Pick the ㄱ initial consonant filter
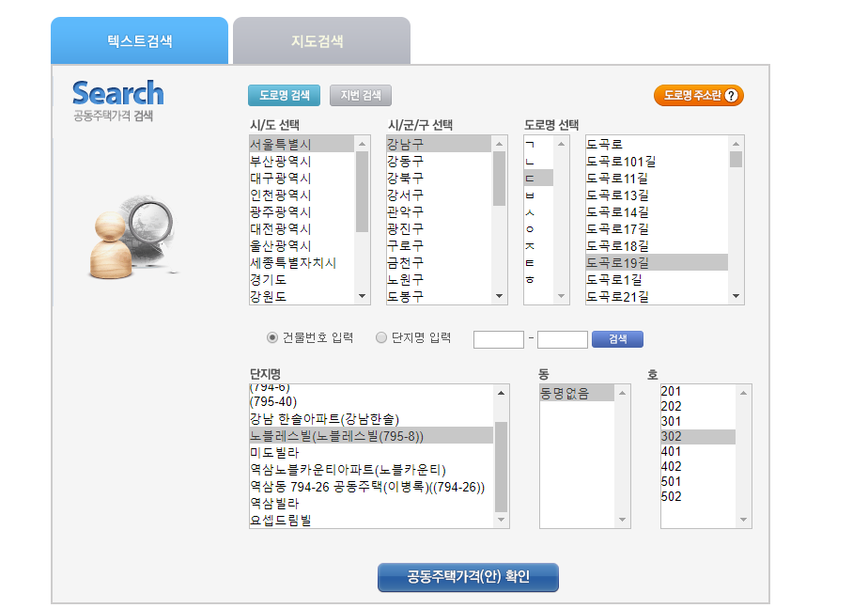Screen dimensions: 868x608 538,144
